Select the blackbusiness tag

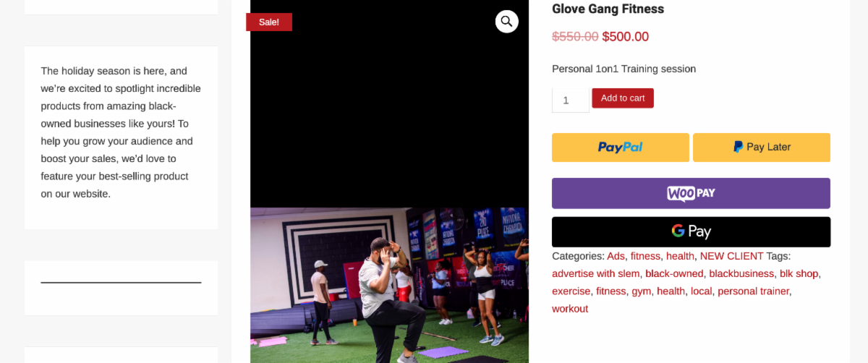click(741, 273)
